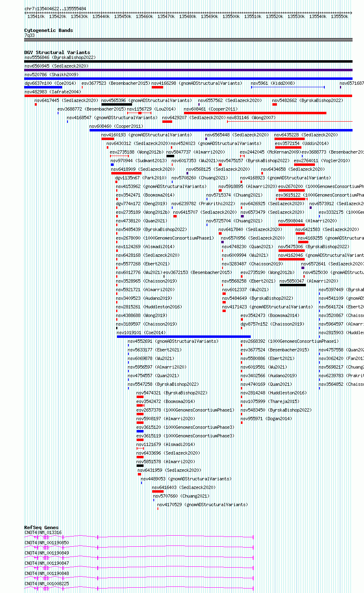364x593 pixels.
Task: Click nsv5633177 (Ebert2021) label
Action: point(155,350)
